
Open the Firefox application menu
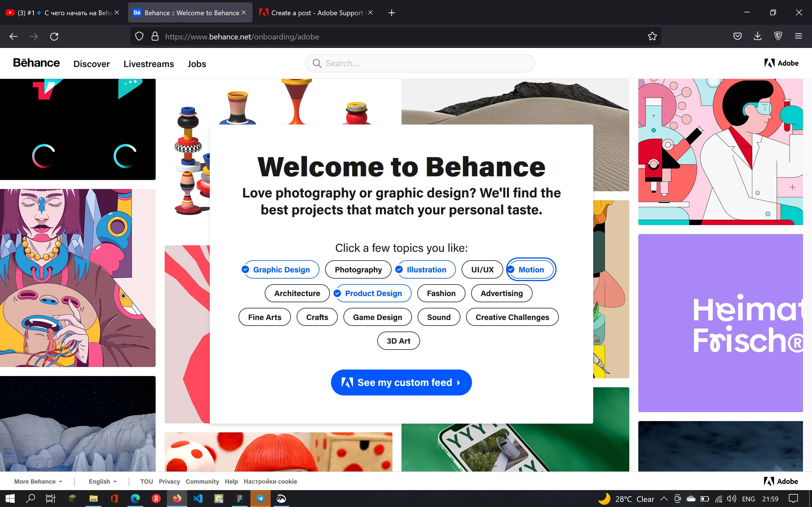(x=798, y=36)
